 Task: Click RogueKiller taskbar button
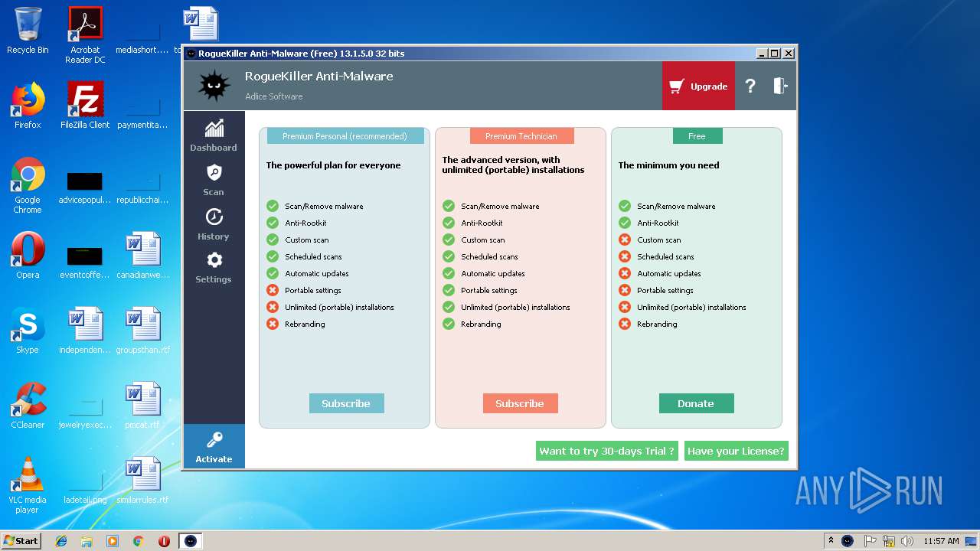pyautogui.click(x=191, y=541)
